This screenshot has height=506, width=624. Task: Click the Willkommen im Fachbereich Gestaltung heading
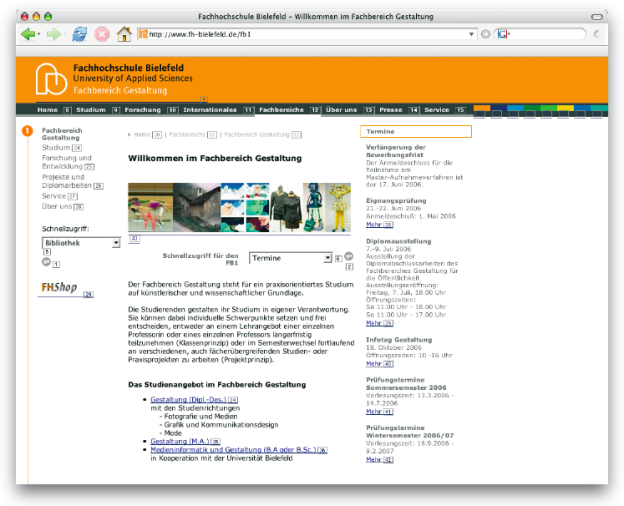click(215, 158)
